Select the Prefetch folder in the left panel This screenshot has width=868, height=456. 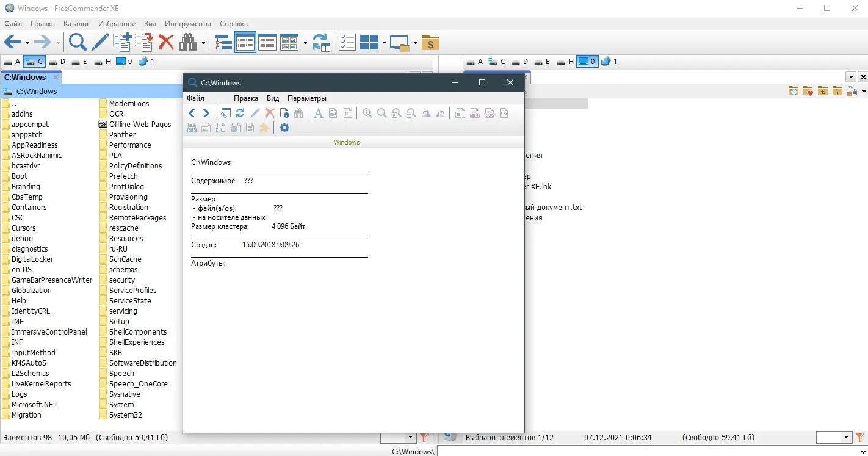(x=118, y=176)
